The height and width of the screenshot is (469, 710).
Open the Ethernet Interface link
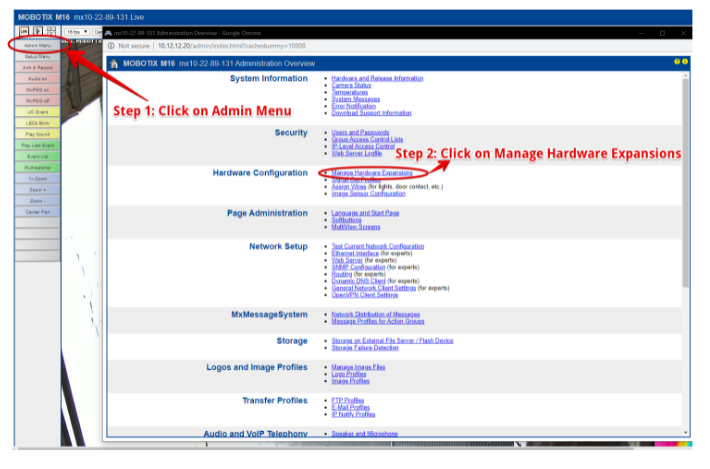tap(355, 253)
